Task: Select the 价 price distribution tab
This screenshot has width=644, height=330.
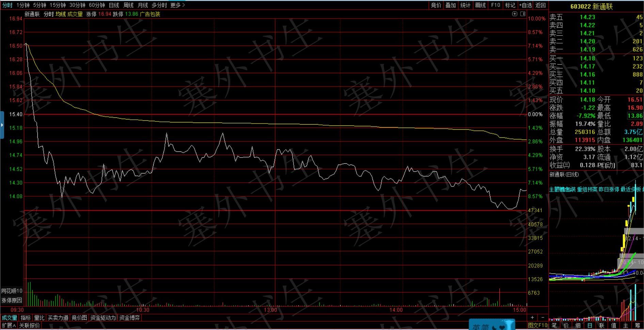Action: [x=566, y=325]
